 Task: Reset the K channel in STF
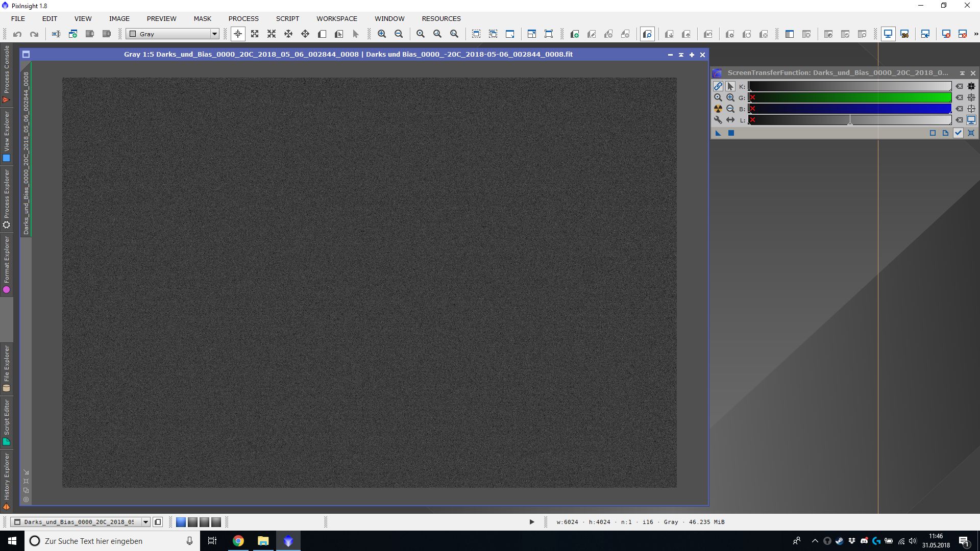(959, 86)
